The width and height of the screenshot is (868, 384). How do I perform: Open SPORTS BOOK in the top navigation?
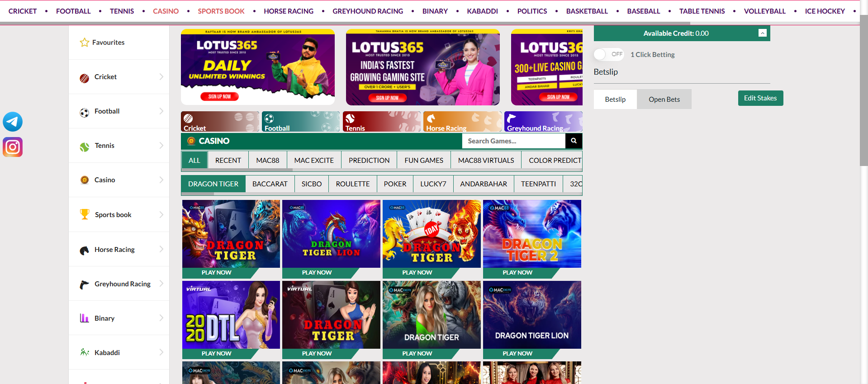point(221,11)
